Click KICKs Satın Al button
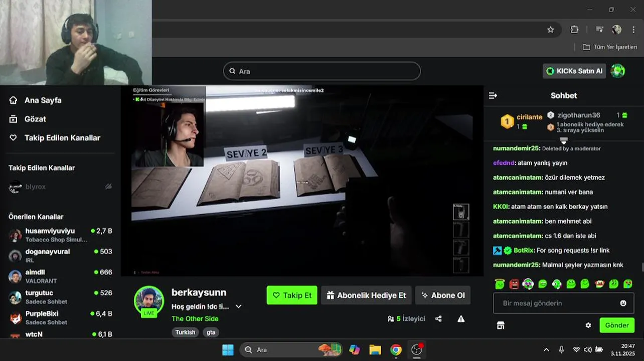644x361 pixels. point(574,71)
